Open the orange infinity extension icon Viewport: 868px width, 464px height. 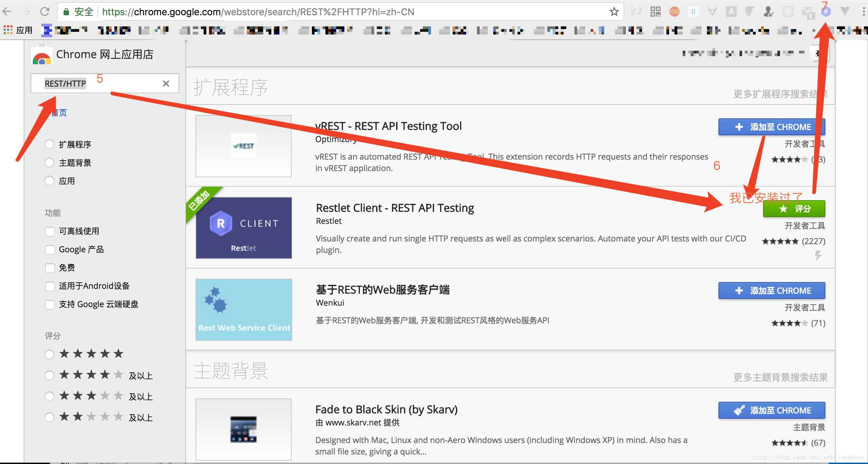pos(674,12)
